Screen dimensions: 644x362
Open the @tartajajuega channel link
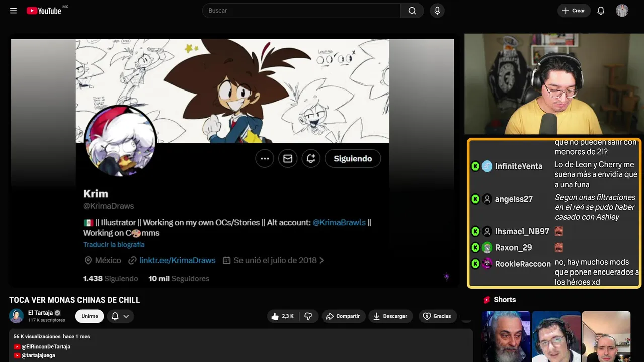[38, 355]
